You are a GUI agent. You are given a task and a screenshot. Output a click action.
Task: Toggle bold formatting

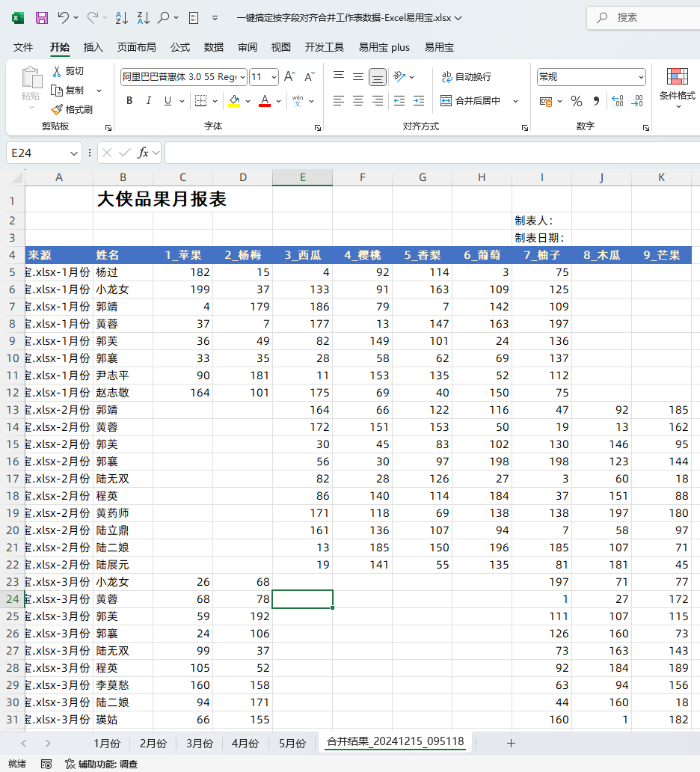tap(129, 100)
